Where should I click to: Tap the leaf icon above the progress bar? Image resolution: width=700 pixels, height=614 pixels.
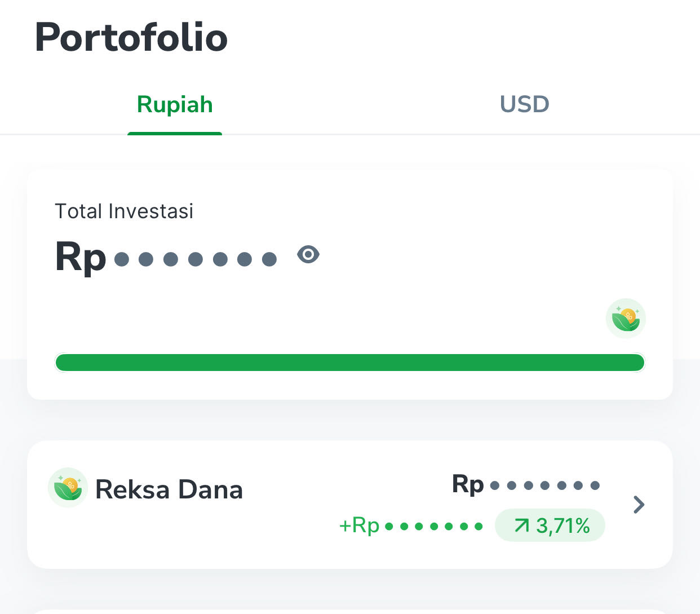[x=626, y=319]
